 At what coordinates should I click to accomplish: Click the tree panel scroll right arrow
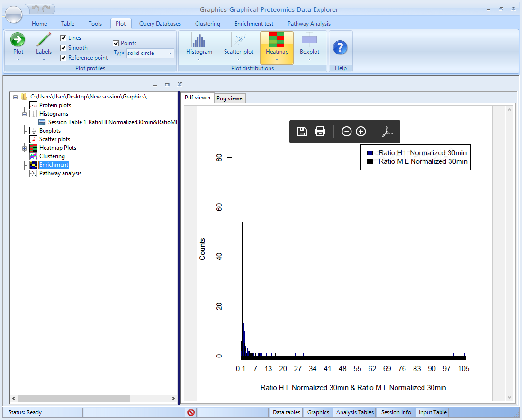coord(173,398)
